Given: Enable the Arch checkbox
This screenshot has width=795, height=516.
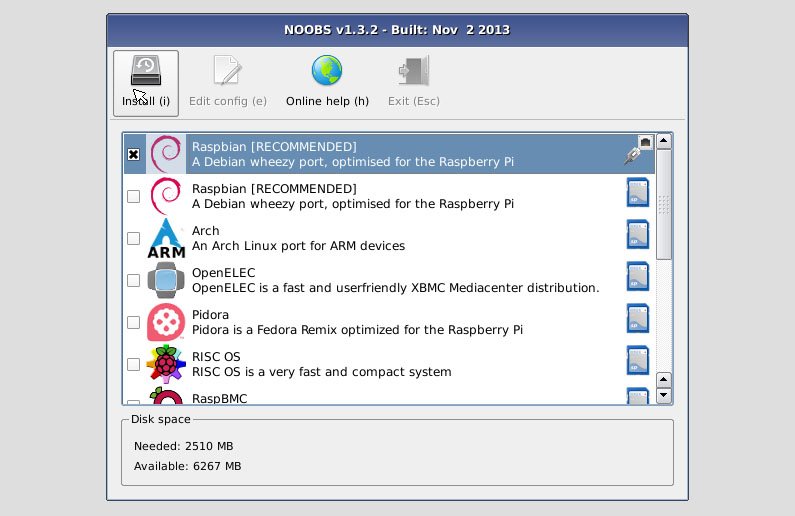Looking at the screenshot, I should (x=134, y=239).
